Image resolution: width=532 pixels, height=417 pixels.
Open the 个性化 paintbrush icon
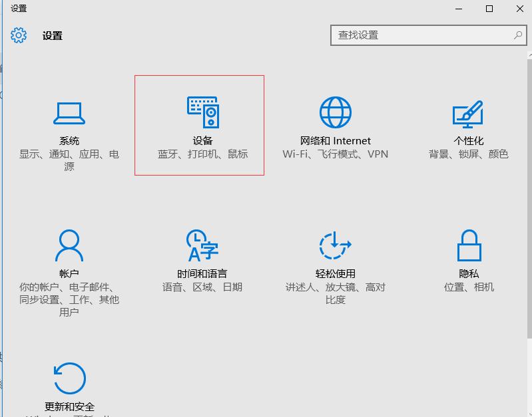[x=468, y=114]
